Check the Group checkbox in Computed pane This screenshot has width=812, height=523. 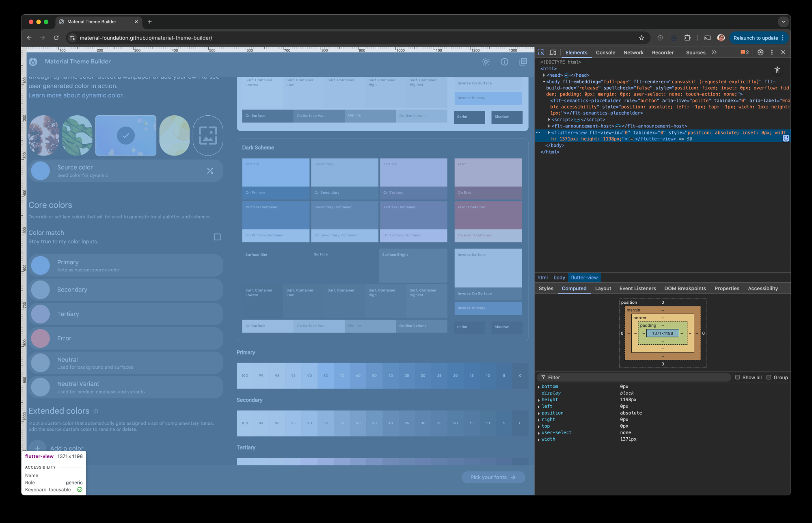tap(769, 377)
